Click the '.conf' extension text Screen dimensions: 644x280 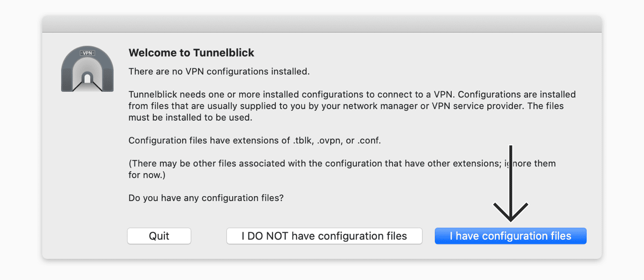tap(369, 141)
